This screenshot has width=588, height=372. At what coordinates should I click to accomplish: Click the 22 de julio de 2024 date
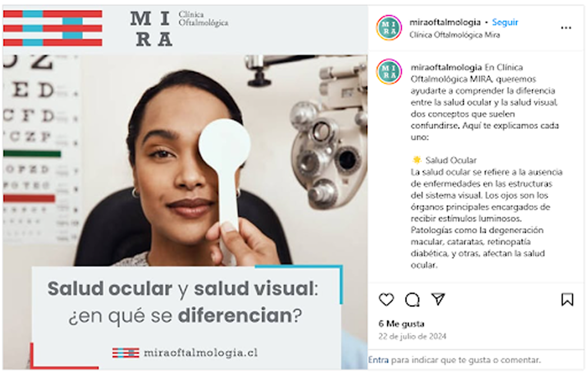click(412, 336)
